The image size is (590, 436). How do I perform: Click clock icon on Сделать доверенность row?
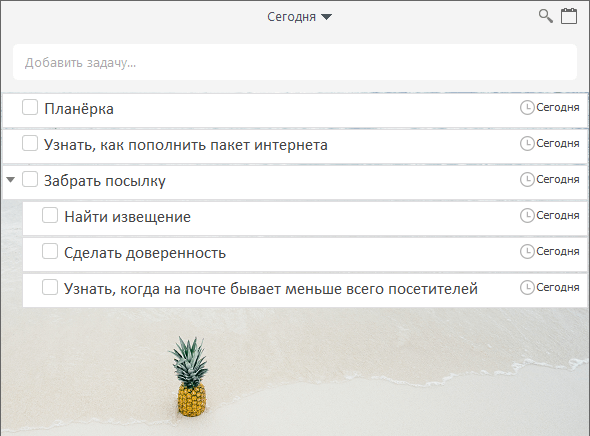coord(527,252)
